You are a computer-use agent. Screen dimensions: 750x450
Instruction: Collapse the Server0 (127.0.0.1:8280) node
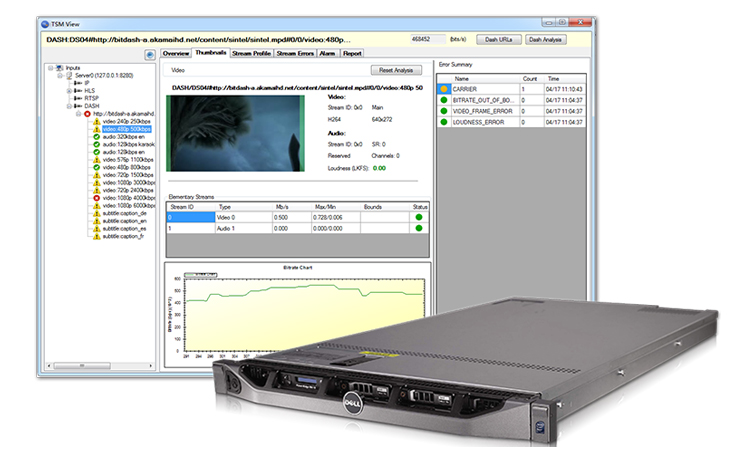point(59,75)
